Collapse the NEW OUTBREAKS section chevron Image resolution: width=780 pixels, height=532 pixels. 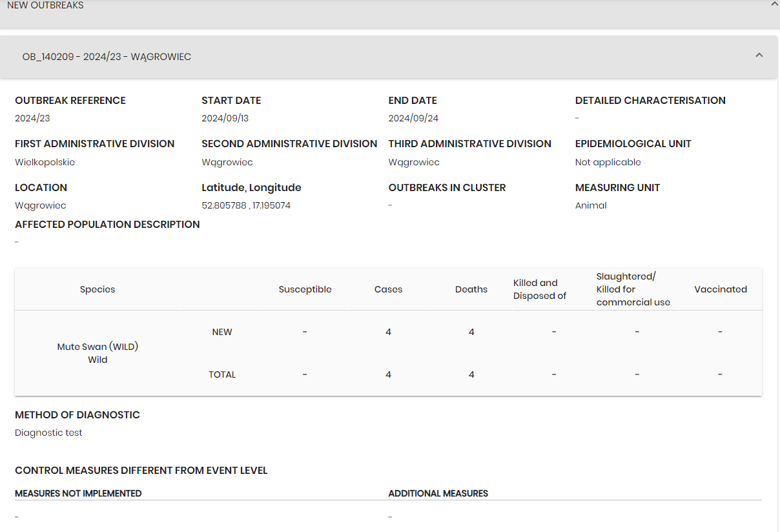[x=774, y=5]
